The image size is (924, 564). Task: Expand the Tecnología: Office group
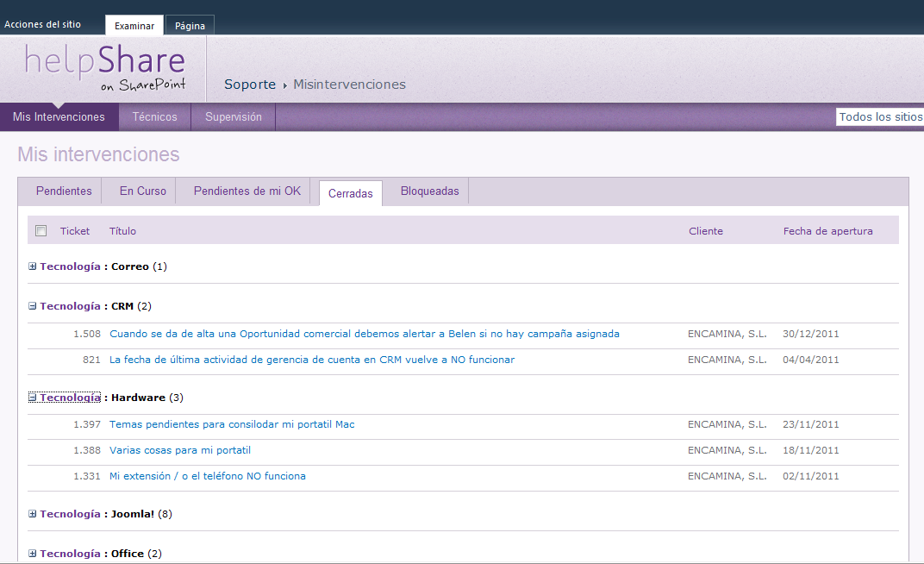(32, 553)
